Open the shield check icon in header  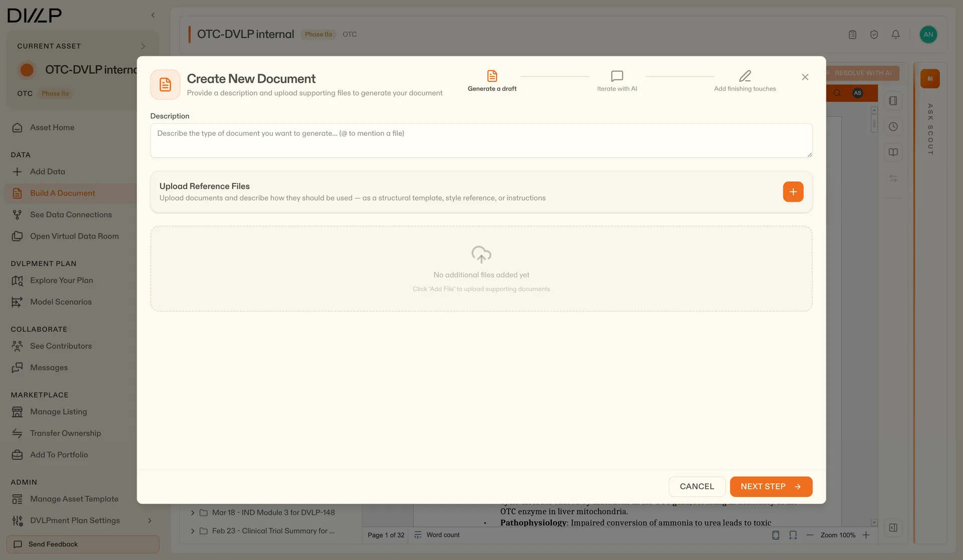click(x=874, y=35)
